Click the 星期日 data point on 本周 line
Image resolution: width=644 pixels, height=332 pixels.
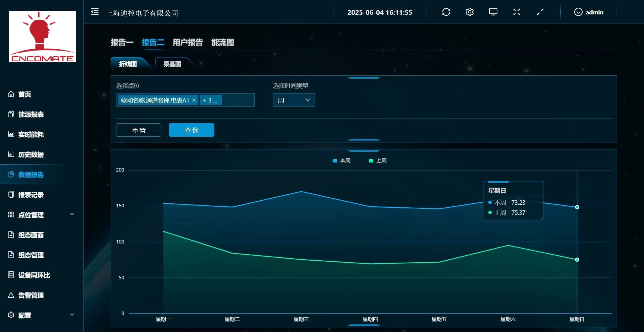[577, 207]
